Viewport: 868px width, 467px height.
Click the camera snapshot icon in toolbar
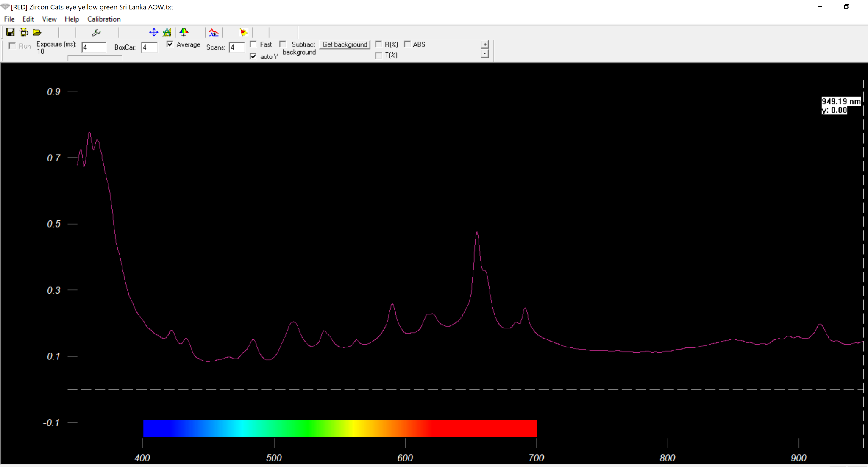(x=24, y=32)
